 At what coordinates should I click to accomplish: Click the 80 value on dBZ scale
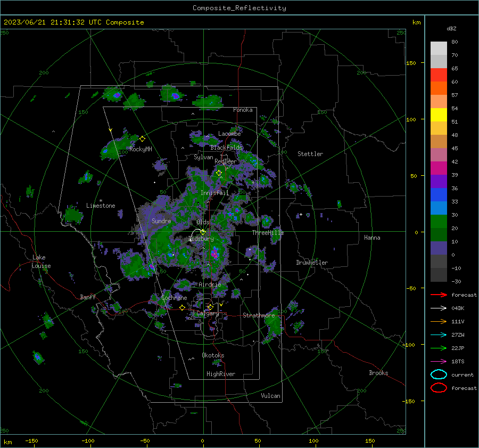[x=455, y=42]
